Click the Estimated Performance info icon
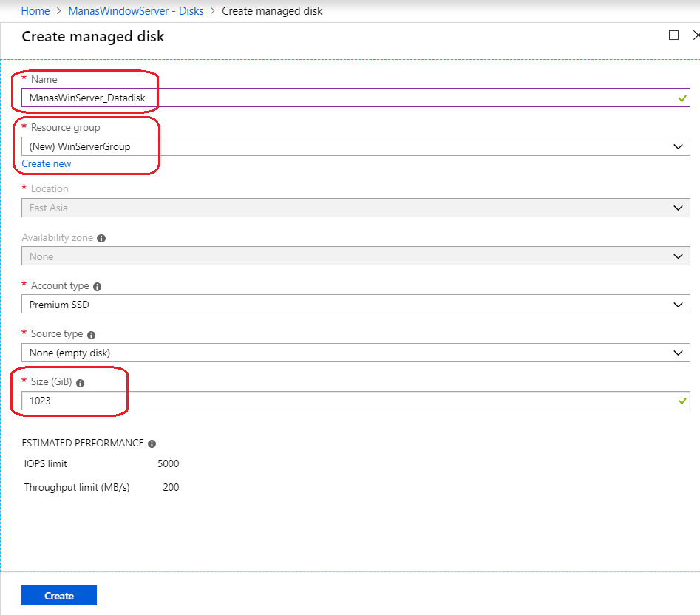Image resolution: width=700 pixels, height=615 pixels. tap(152, 443)
